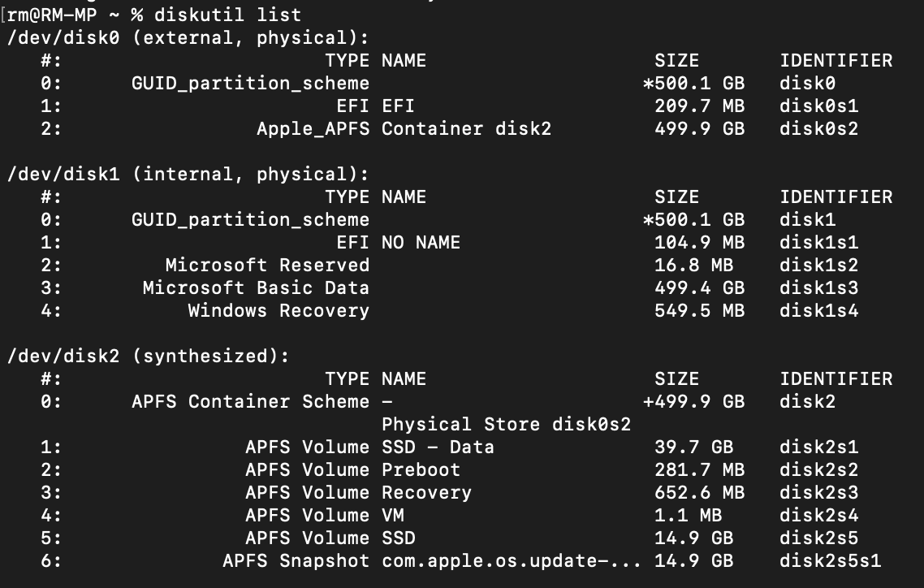Click identifier 'disk2s5s1'
The image size is (924, 588).
830,561
